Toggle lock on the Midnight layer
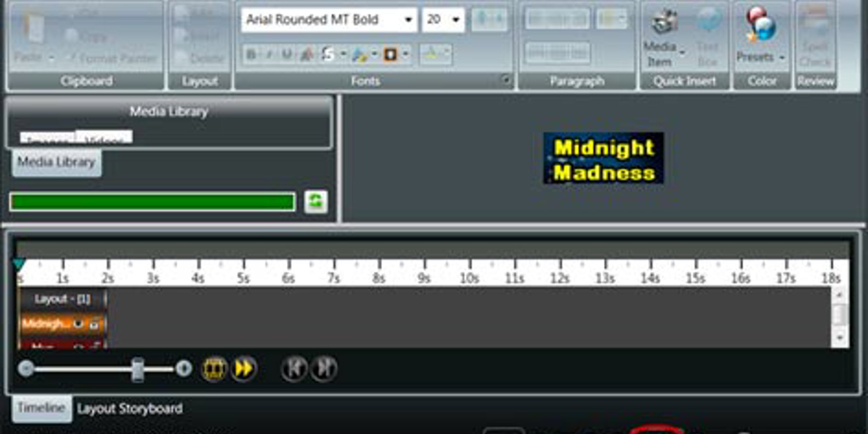868x434 pixels. pos(94,324)
